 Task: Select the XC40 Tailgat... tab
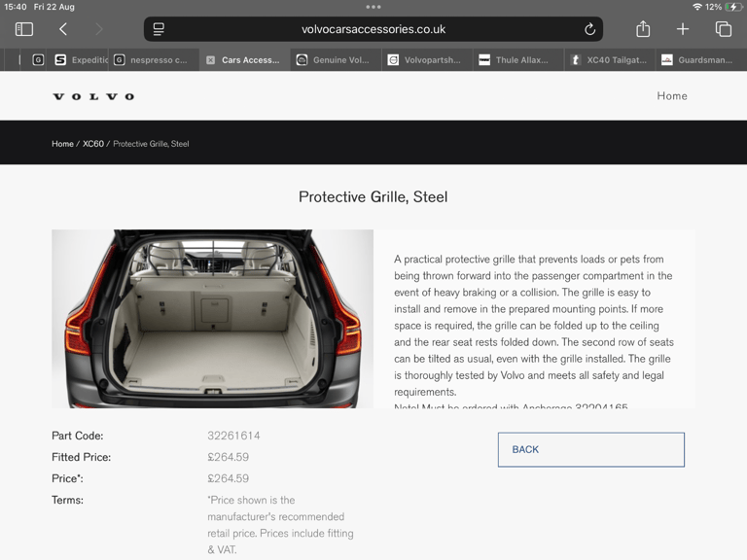point(610,60)
